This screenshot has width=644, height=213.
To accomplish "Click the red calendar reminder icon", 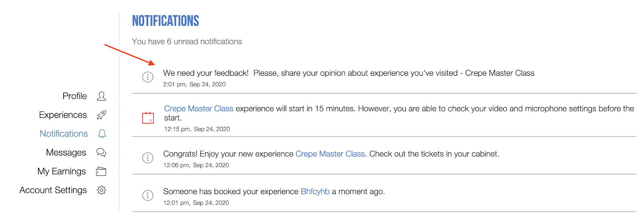I will coord(148,118).
